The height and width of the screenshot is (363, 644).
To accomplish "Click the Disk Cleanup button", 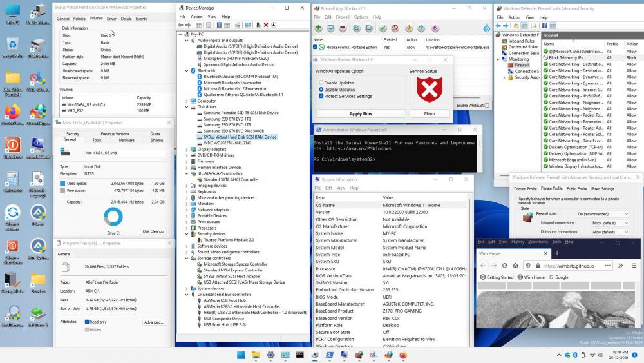I will (153, 231).
